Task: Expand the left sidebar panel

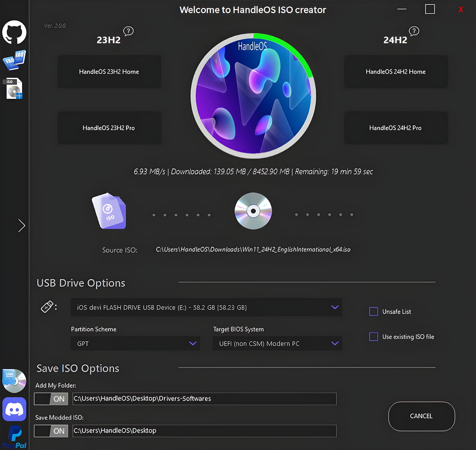Action: 21,226
